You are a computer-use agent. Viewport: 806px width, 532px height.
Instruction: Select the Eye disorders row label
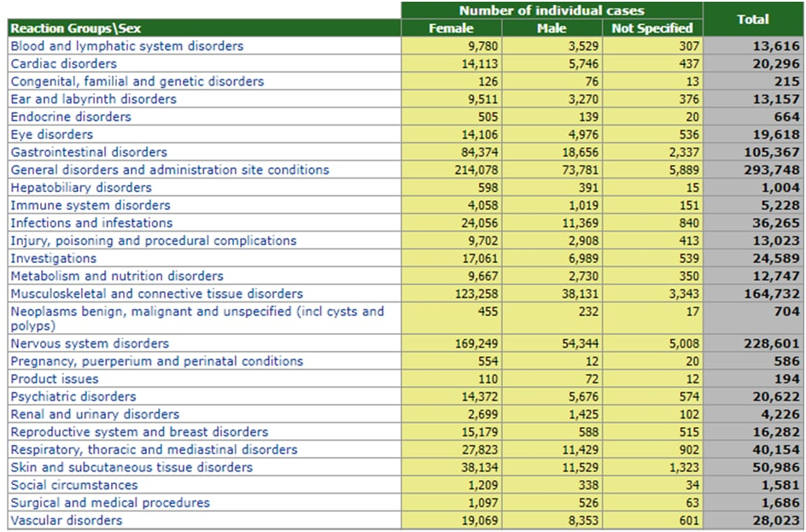click(52, 134)
